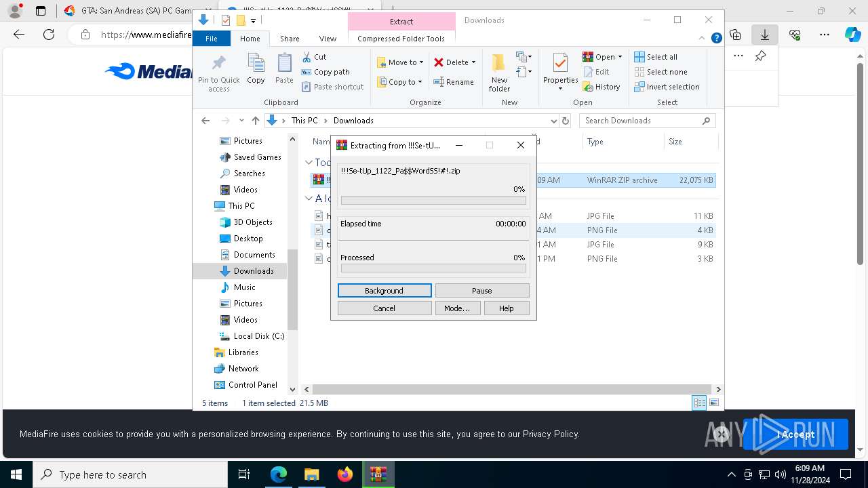Click the WinRAR taskbar icon
The width and height of the screenshot is (868, 488).
tap(378, 474)
